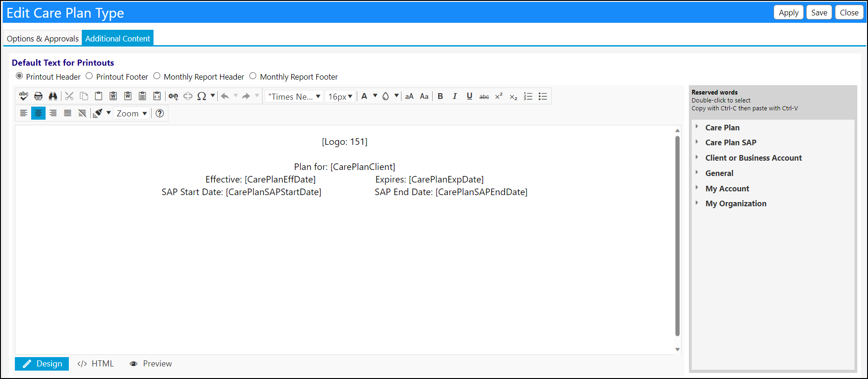Screen dimensions: 868x379
Task: Open the Hyperlink Manager icon
Action: pyautogui.click(x=173, y=96)
